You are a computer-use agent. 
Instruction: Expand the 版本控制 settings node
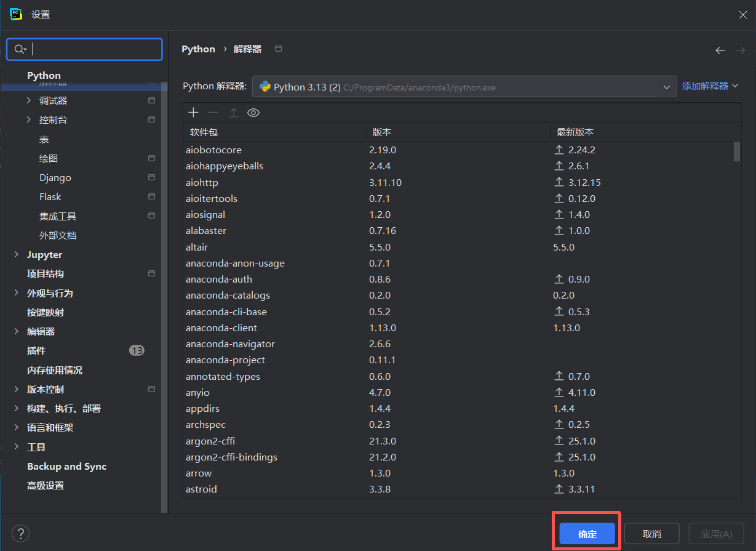click(x=17, y=389)
